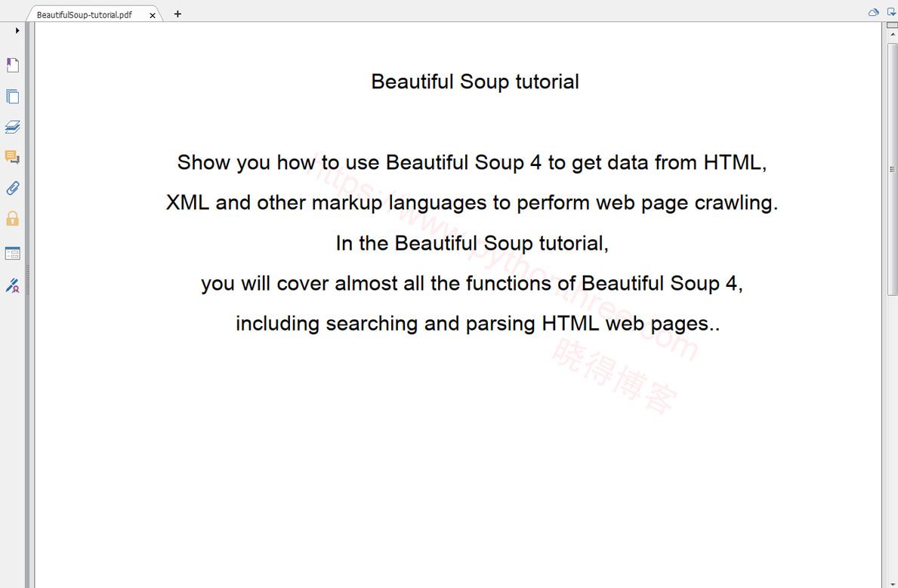Click the navigation panel splitter grip
This screenshot has height=588, width=898.
click(27, 279)
